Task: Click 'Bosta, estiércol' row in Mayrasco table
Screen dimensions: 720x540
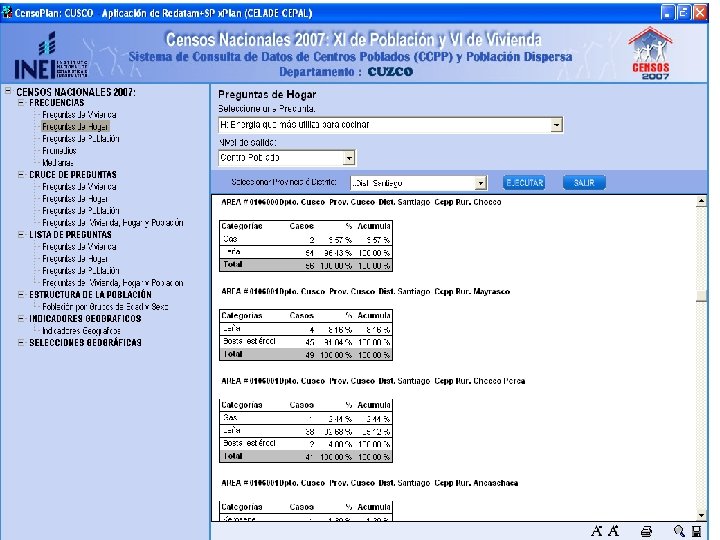Action: click(x=306, y=342)
